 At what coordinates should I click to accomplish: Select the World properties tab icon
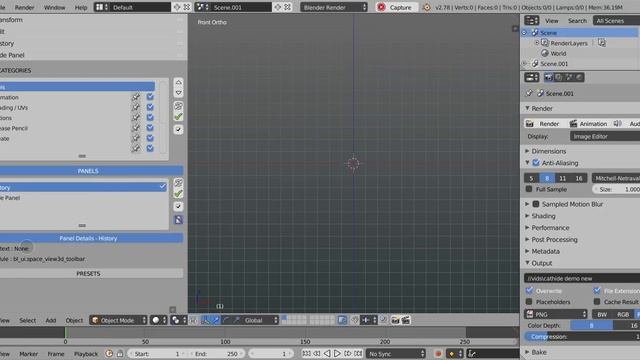(579, 77)
